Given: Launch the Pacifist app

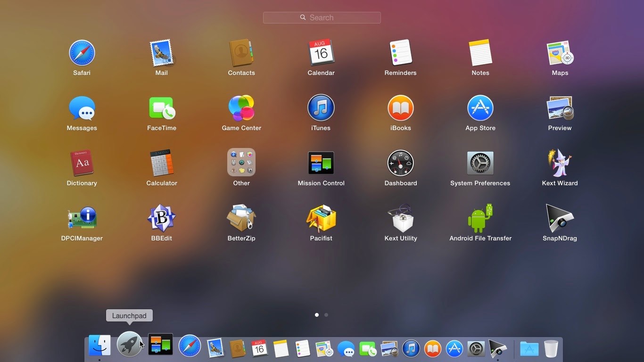Looking at the screenshot, I should 321,218.
